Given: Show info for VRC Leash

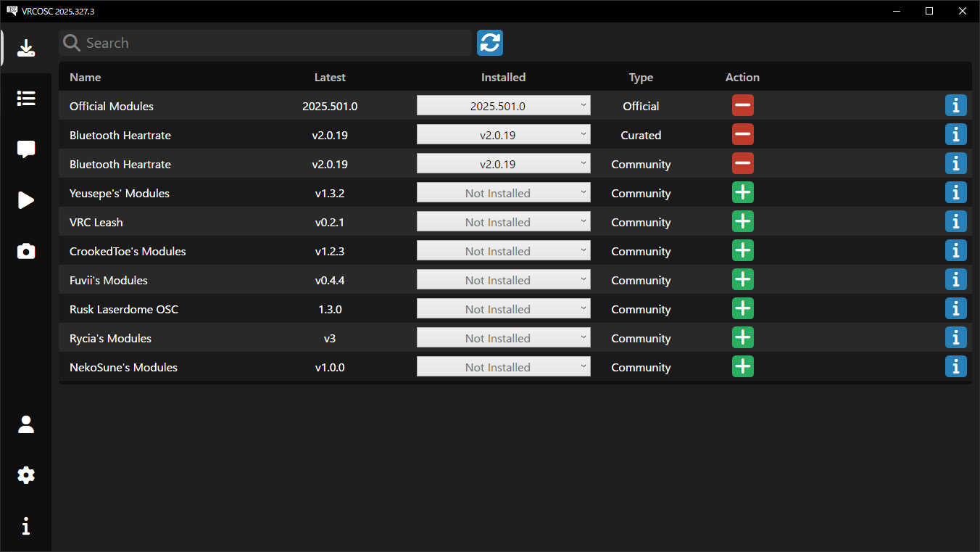Looking at the screenshot, I should (x=955, y=221).
